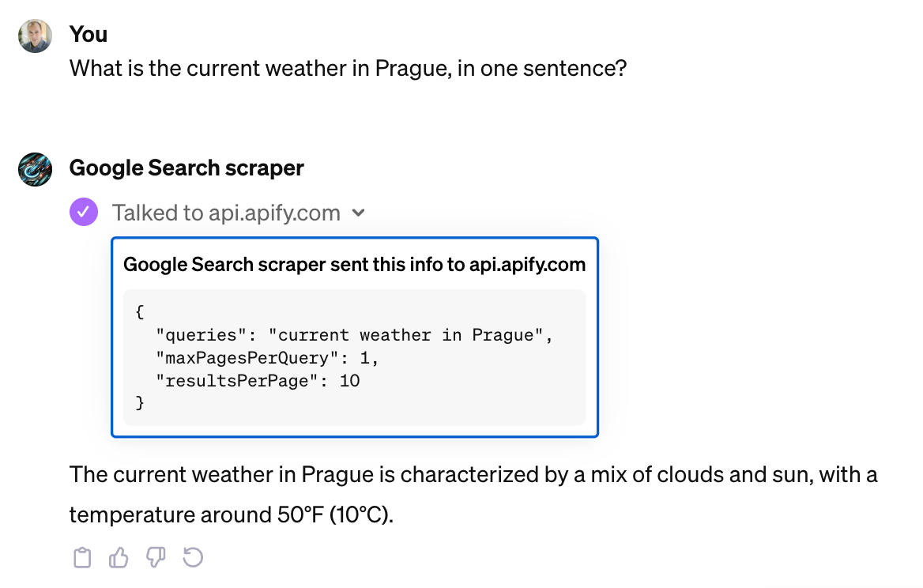This screenshot has height=588, width=923.
Task: Click the "maxPagesPerQuery" JSON line
Action: 268,358
